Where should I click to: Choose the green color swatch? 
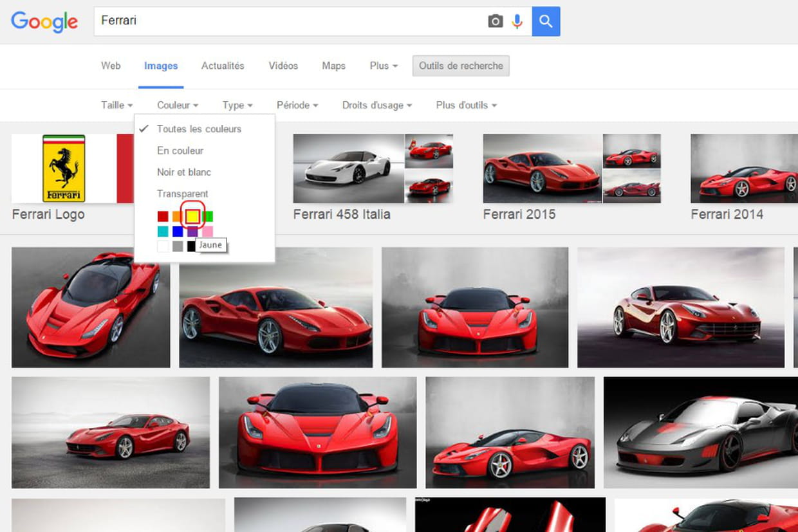[x=207, y=217]
